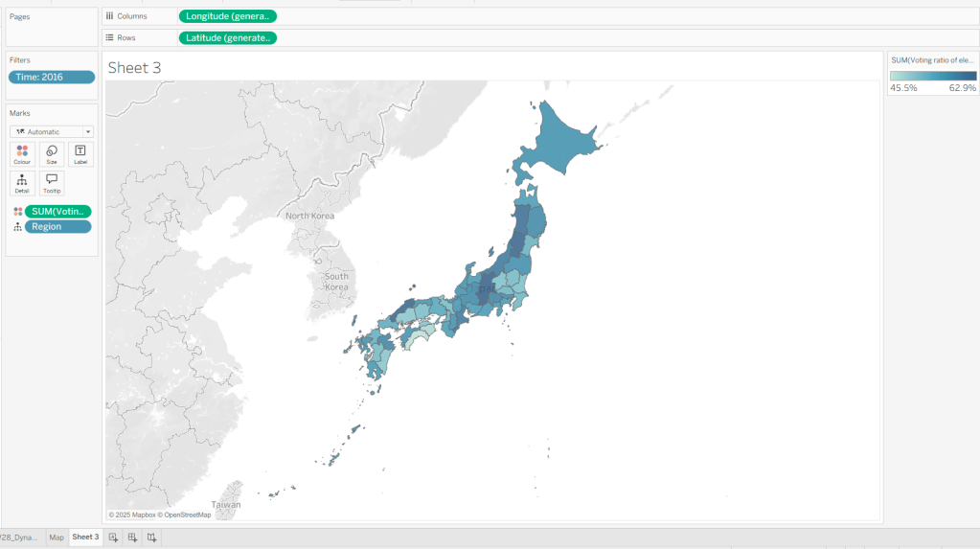Select the Detail marks card button
980x549 pixels.
22,183
